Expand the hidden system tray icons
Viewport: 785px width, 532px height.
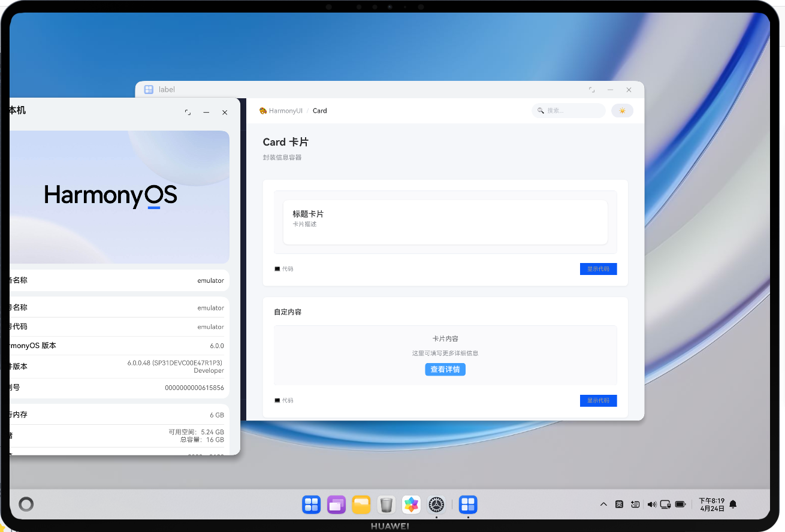[x=603, y=504]
